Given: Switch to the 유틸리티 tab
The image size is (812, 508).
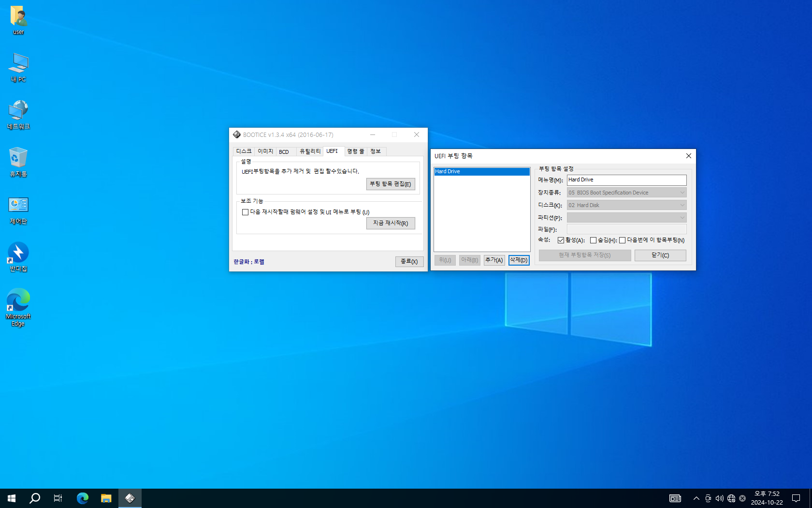Looking at the screenshot, I should (310, 151).
